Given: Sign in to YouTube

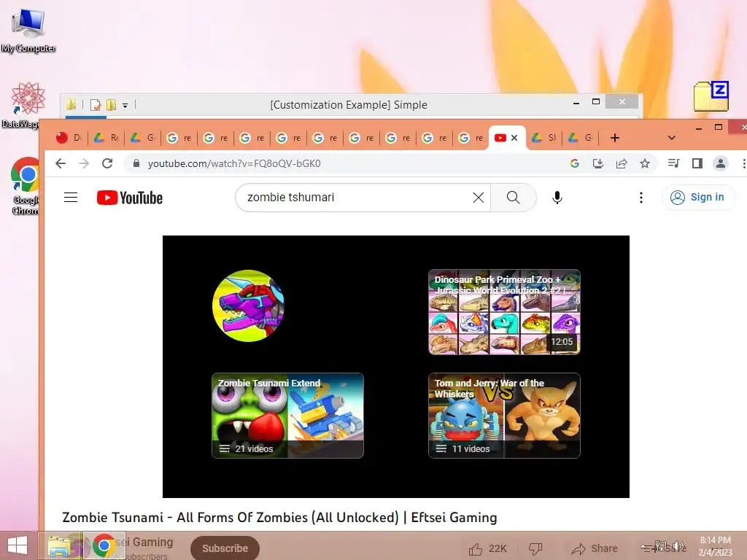Looking at the screenshot, I should (698, 197).
